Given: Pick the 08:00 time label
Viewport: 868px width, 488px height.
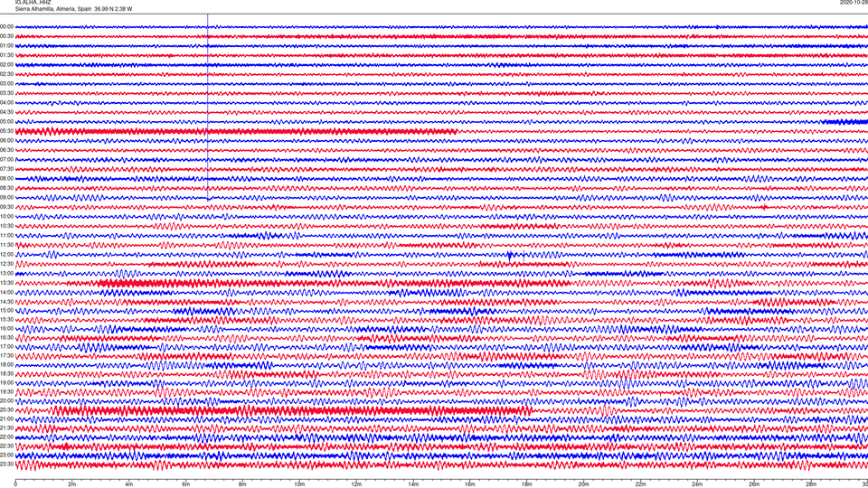Looking at the screenshot, I should (6, 179).
